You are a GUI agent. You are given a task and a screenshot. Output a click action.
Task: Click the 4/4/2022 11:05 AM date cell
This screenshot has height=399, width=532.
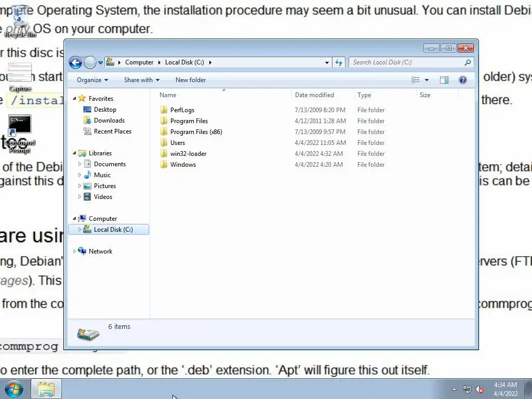320,142
